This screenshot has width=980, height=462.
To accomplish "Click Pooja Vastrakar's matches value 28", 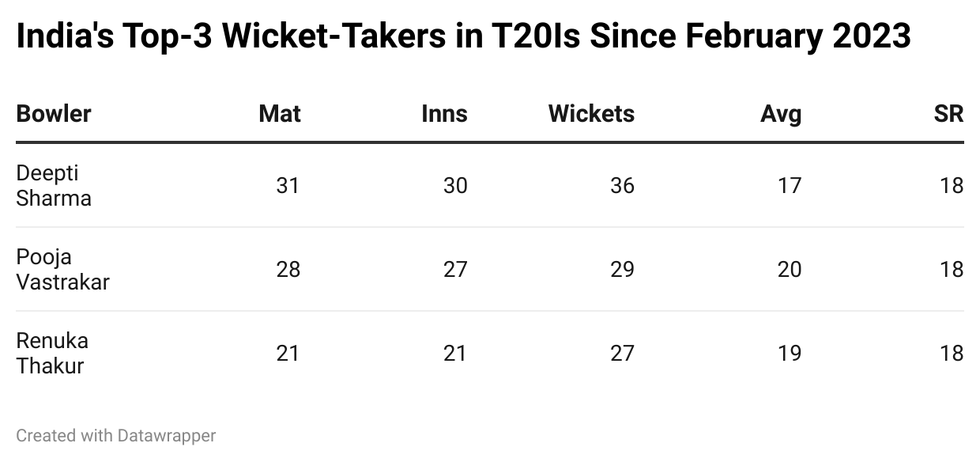I will (x=288, y=269).
